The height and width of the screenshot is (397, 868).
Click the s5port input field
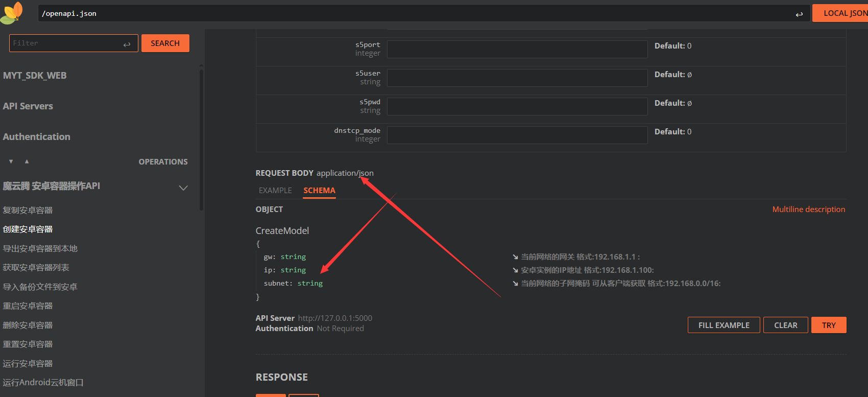click(x=517, y=50)
